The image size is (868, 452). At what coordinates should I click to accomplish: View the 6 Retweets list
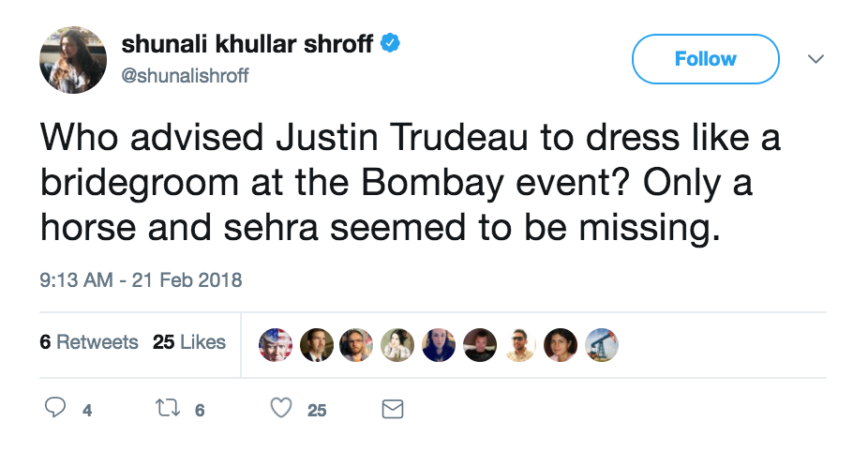[89, 342]
